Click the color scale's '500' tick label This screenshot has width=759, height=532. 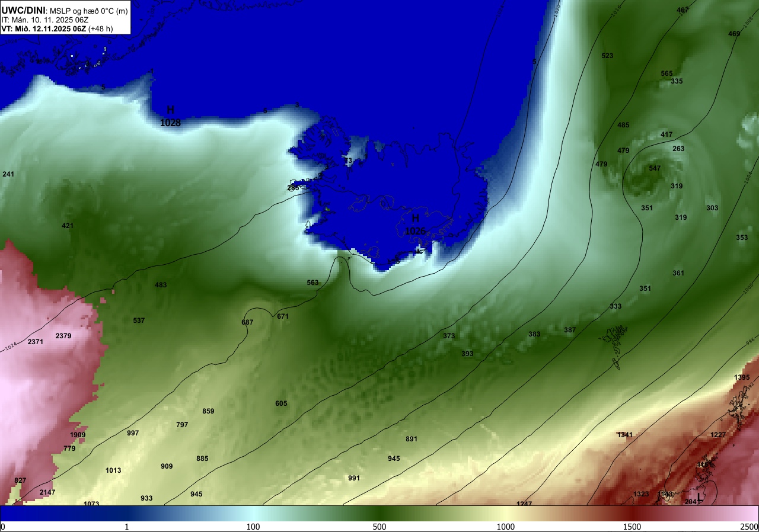click(x=379, y=527)
